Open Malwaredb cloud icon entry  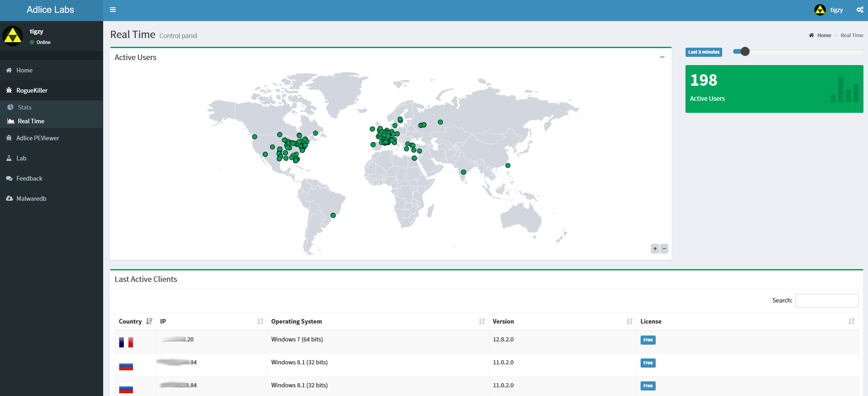[9, 198]
